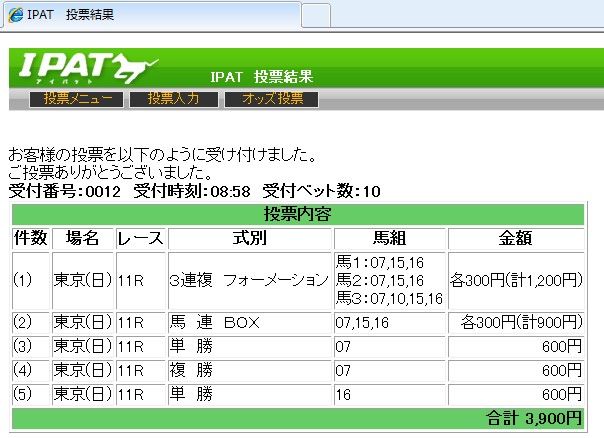The height and width of the screenshot is (438, 604).
Task: Click the 各300円(計1,200円) amount
Action: tap(516, 280)
